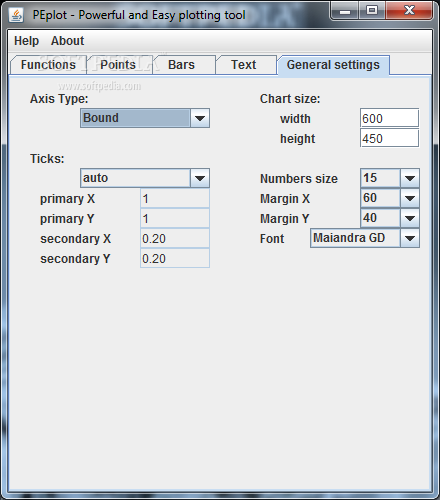Click the 'Margin Y' label
Viewport: 440px width, 500px height.
click(x=285, y=219)
